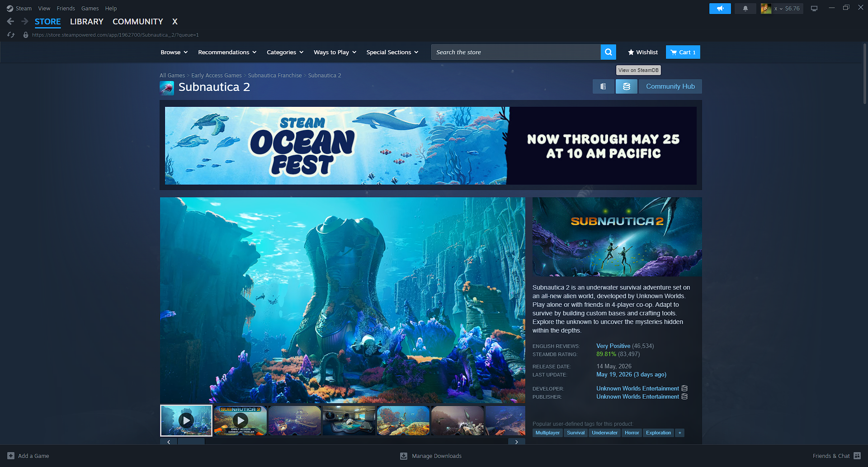Click the Add a Game label
The image size is (868, 467).
point(33,456)
